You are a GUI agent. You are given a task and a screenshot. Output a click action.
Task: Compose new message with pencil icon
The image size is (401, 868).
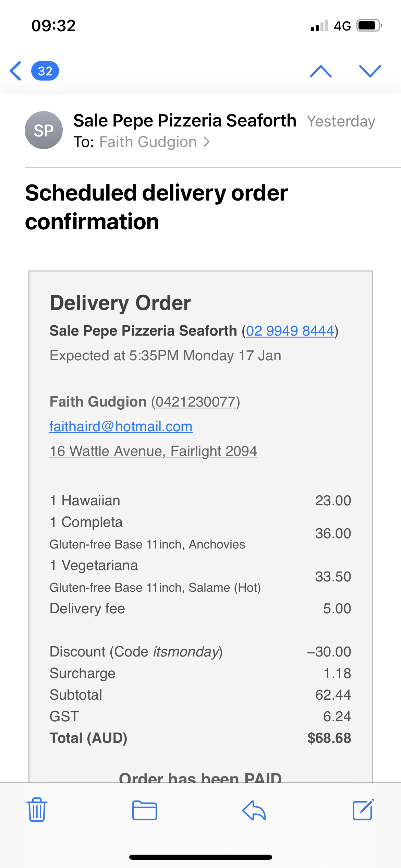click(x=363, y=810)
